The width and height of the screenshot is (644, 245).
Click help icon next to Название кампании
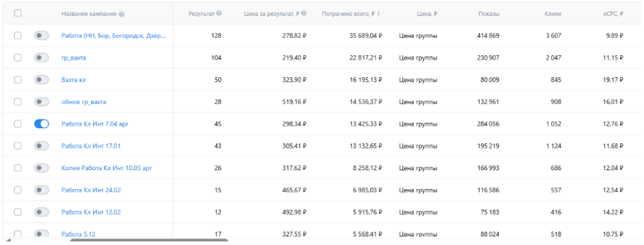tap(121, 14)
